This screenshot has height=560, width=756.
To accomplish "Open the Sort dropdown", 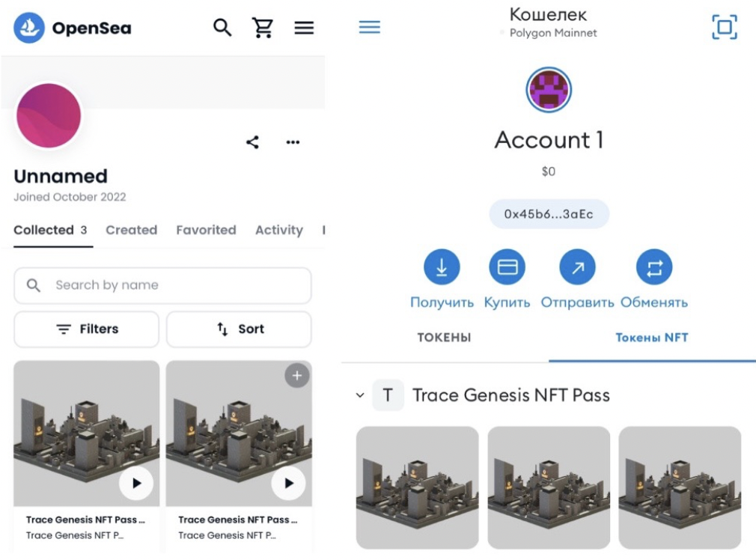I will pos(239,329).
